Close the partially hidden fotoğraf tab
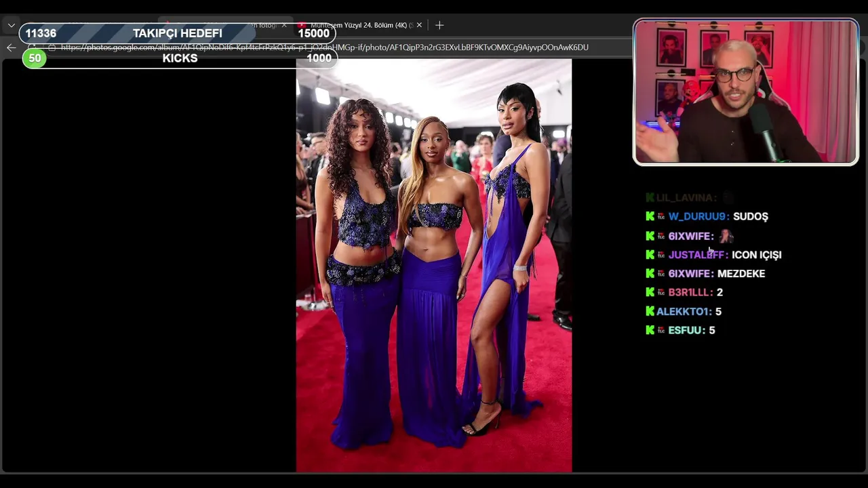868x488 pixels. click(x=284, y=25)
